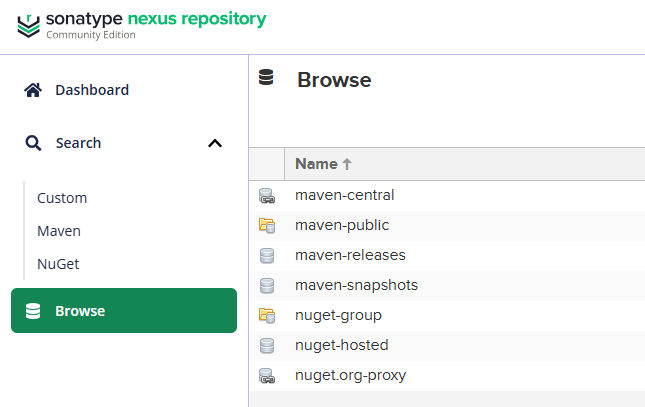645x407 pixels.
Task: Open the Maven search option
Action: click(59, 231)
